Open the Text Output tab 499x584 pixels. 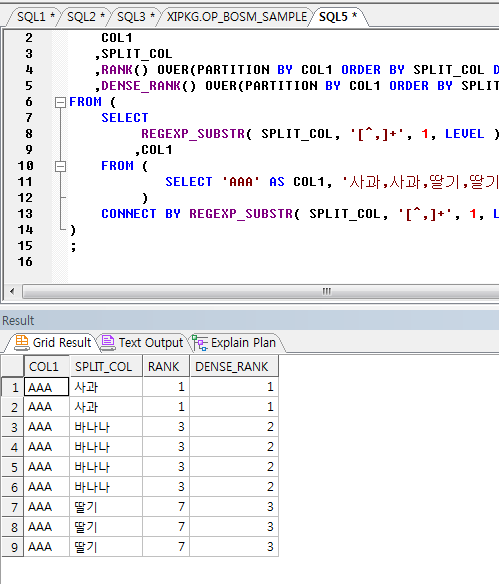(143, 342)
